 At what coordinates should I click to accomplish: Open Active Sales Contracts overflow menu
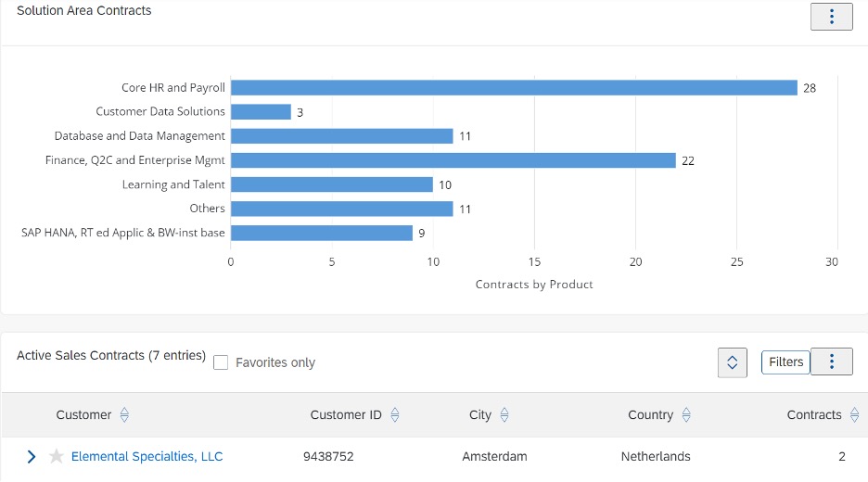832,361
